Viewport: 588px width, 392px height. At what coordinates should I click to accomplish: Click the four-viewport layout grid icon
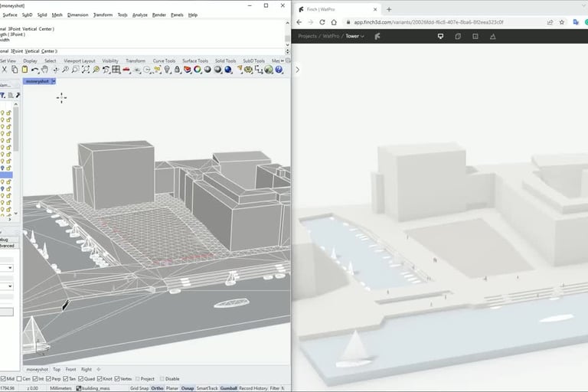coord(116,70)
